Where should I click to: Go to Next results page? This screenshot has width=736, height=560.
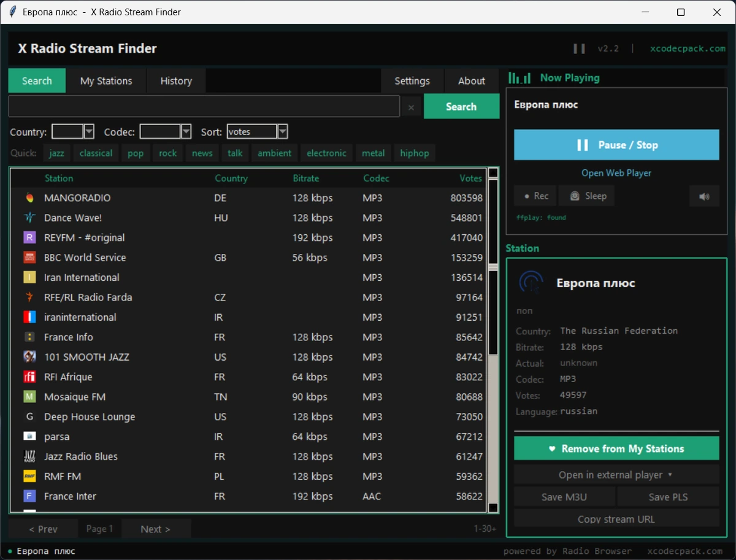click(x=156, y=529)
